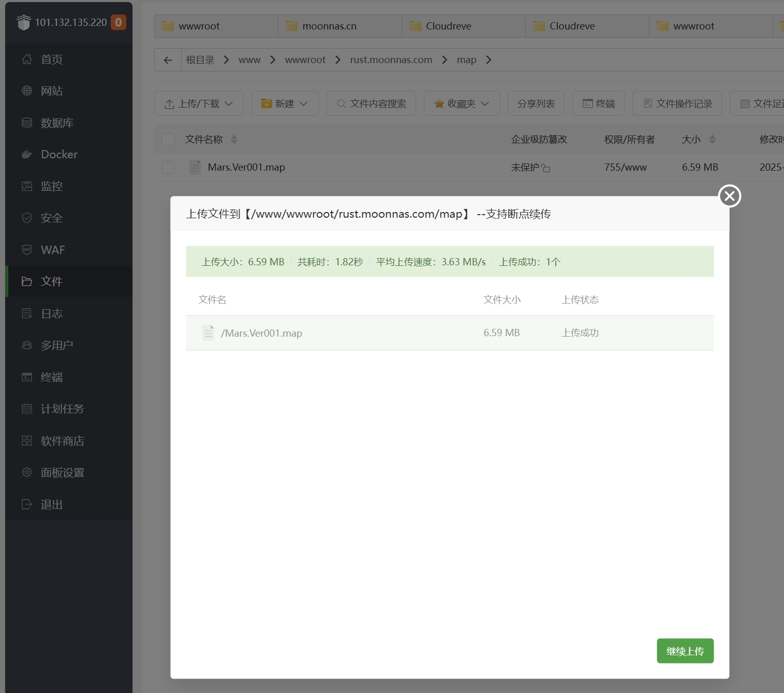
Task: Expand chevron after 根目录 in breadcrumb
Action: (226, 60)
